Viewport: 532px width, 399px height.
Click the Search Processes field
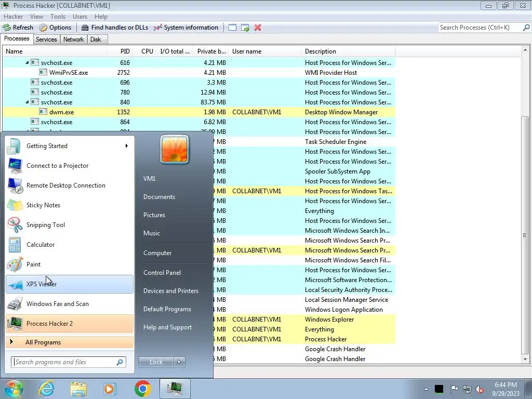[x=481, y=28]
